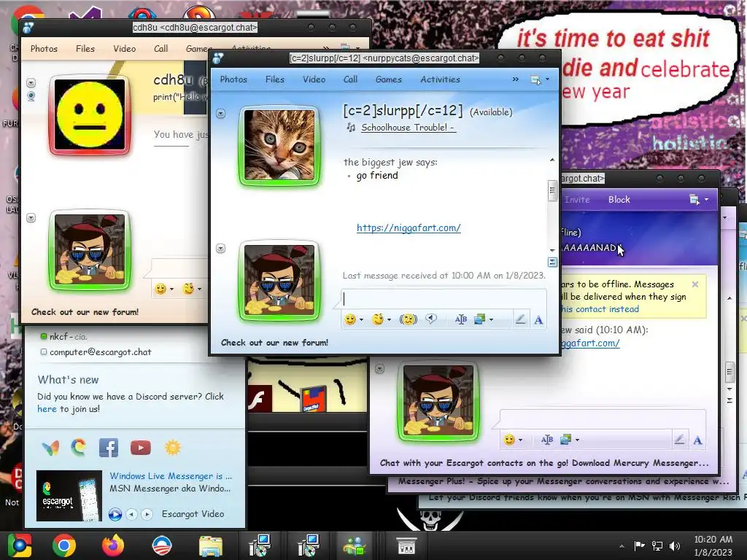This screenshot has width=747, height=560.
Task: Click background picture icon in purple chat window
Action: click(x=565, y=440)
